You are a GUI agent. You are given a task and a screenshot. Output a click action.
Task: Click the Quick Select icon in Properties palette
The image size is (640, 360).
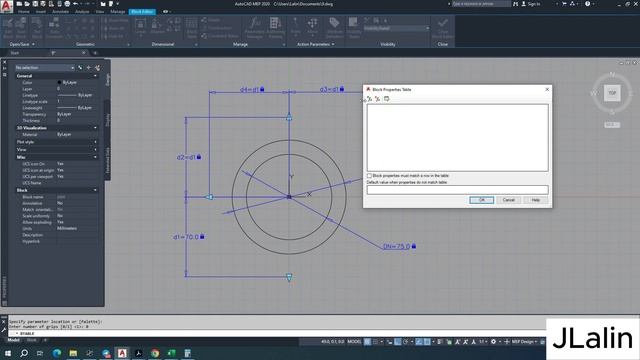click(x=97, y=67)
